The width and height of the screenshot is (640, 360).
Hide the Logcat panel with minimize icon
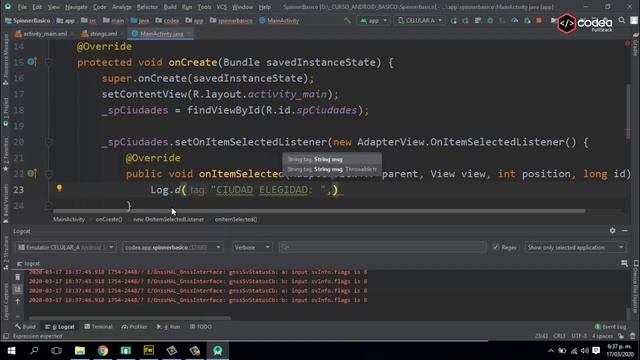point(625,231)
